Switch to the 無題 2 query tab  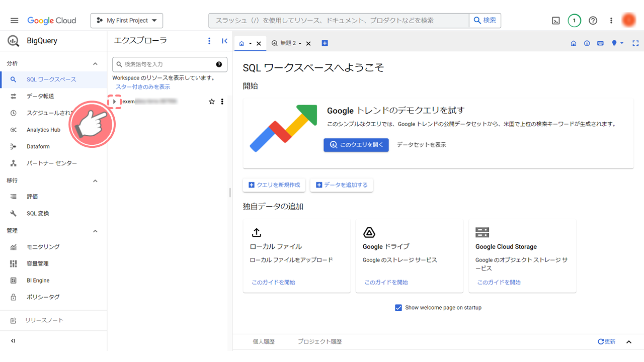point(284,43)
